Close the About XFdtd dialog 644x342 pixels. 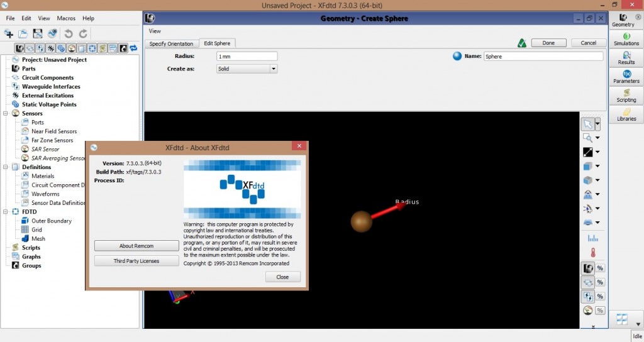tap(282, 277)
